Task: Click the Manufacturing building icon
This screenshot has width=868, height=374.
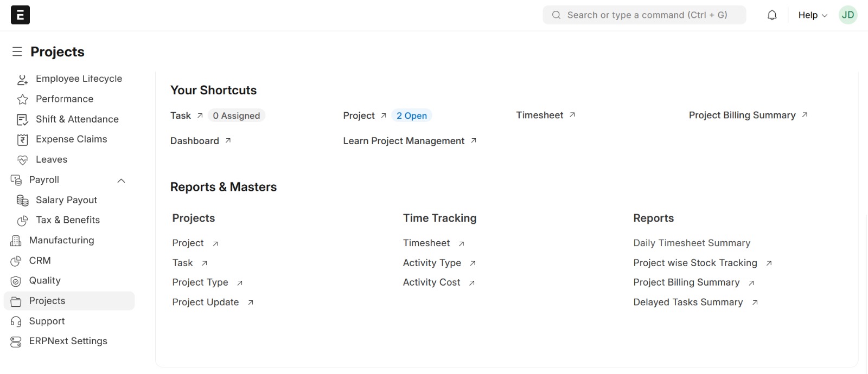Action: [16, 241]
